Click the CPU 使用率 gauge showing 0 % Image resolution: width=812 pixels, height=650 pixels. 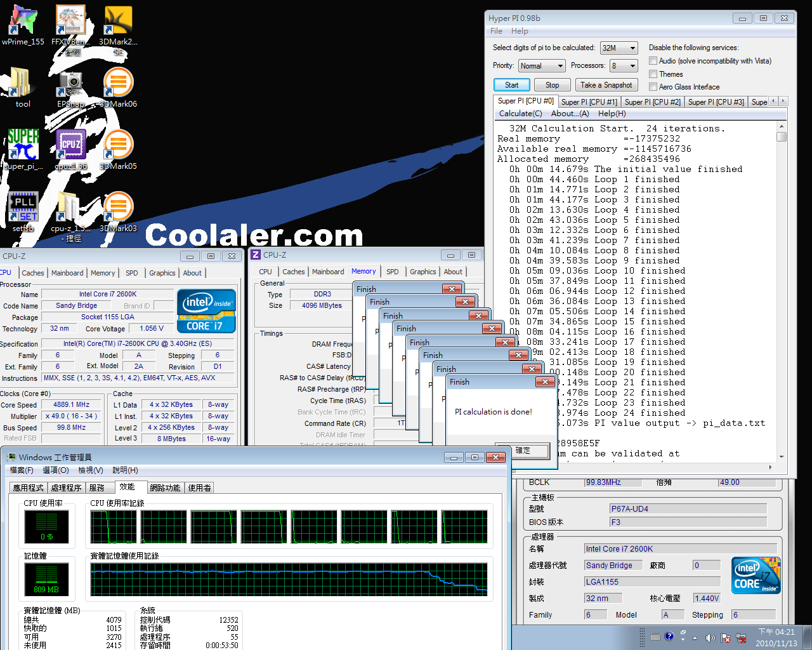pos(46,526)
